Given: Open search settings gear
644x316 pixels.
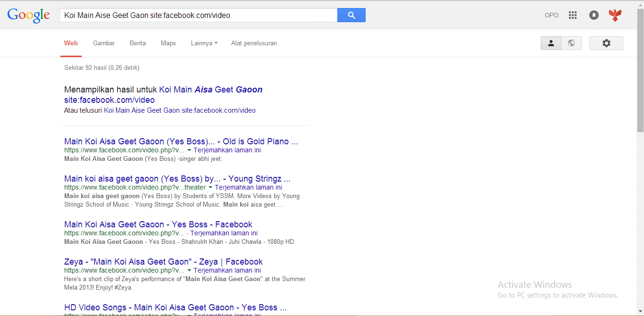Looking at the screenshot, I should (606, 43).
